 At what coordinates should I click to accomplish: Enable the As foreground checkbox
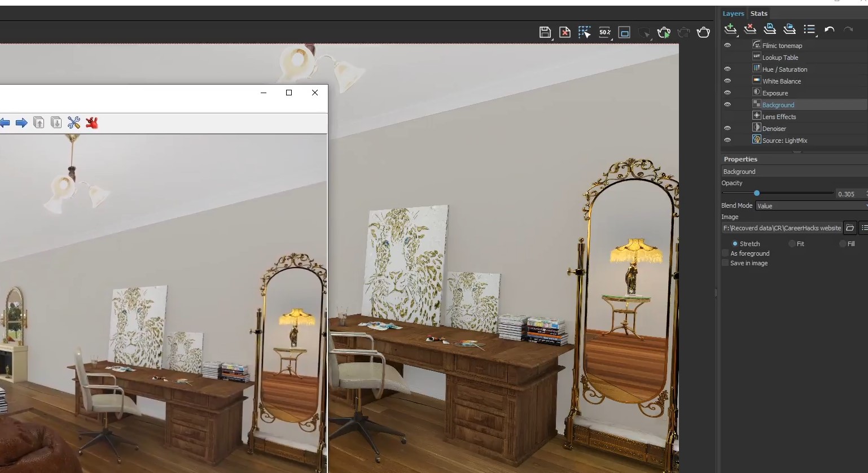point(726,253)
